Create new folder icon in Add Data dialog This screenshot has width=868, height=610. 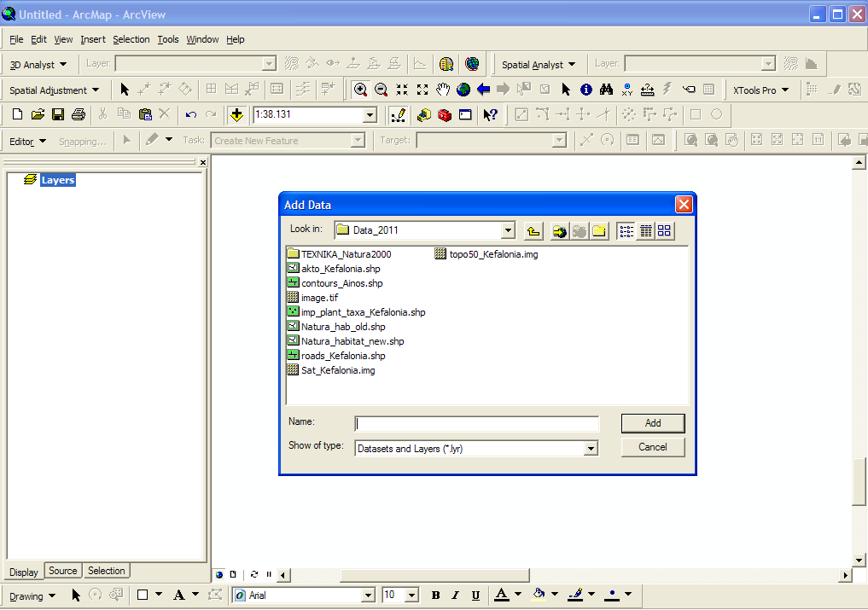coord(599,231)
